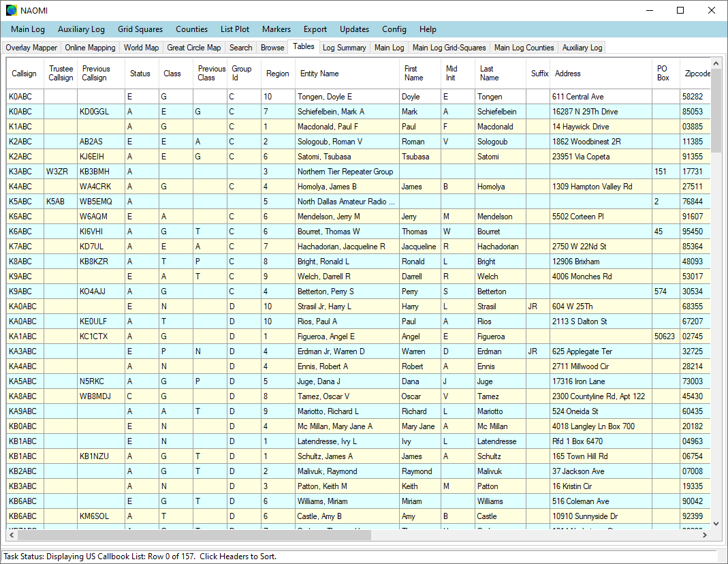Select last name Latendresse cell

point(501,441)
